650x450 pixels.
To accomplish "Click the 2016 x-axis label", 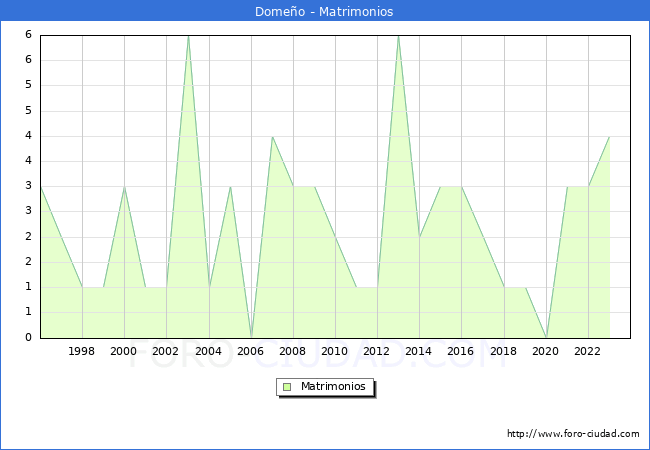I will [461, 351].
